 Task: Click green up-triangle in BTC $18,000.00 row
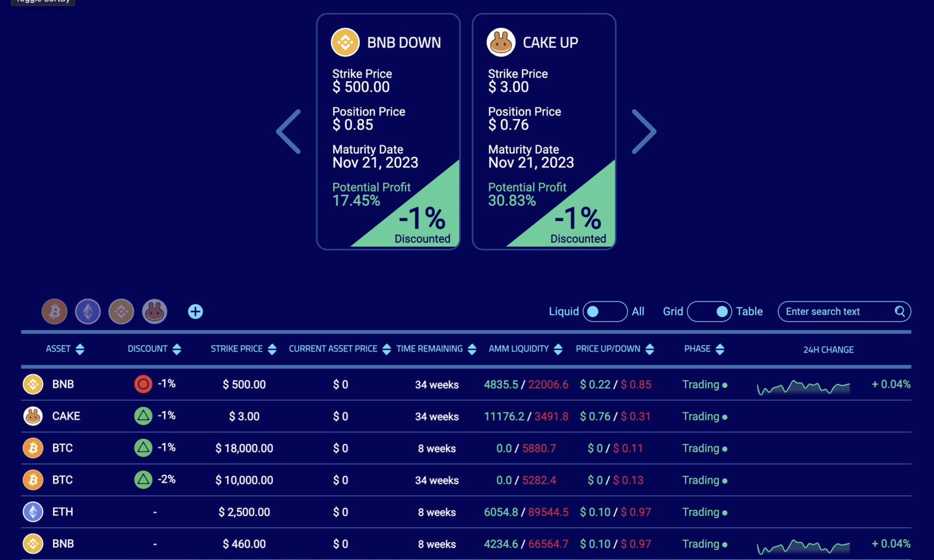pos(143,448)
